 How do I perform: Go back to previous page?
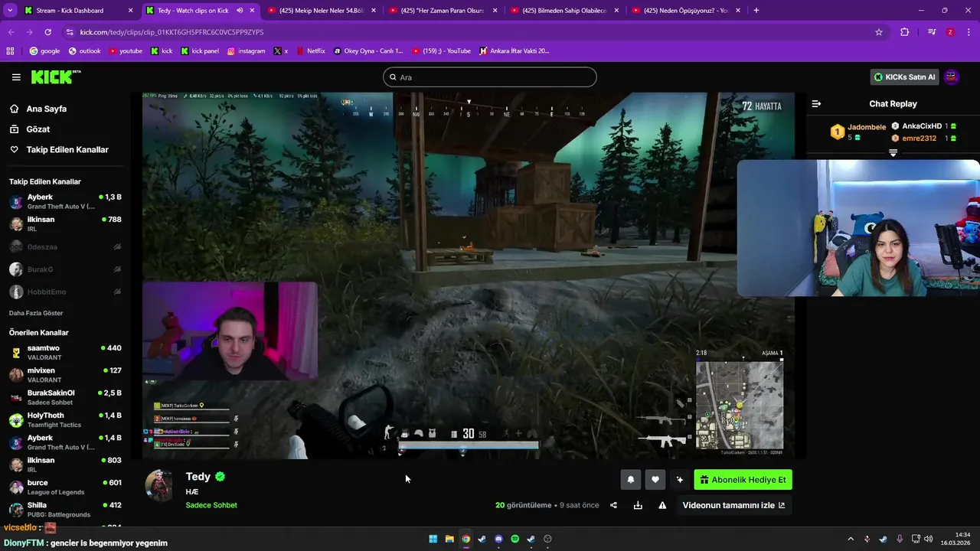11,32
